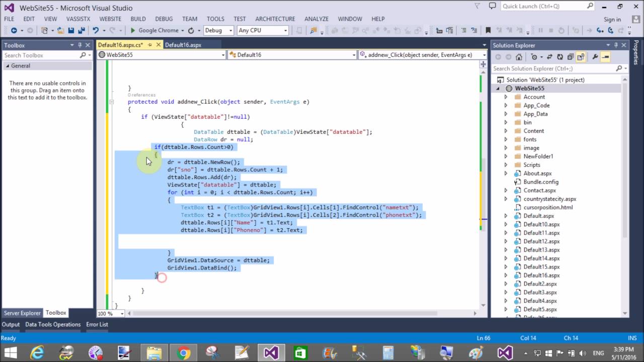
Task: Click the Sync with Active Document icon
Action: [x=549, y=57]
